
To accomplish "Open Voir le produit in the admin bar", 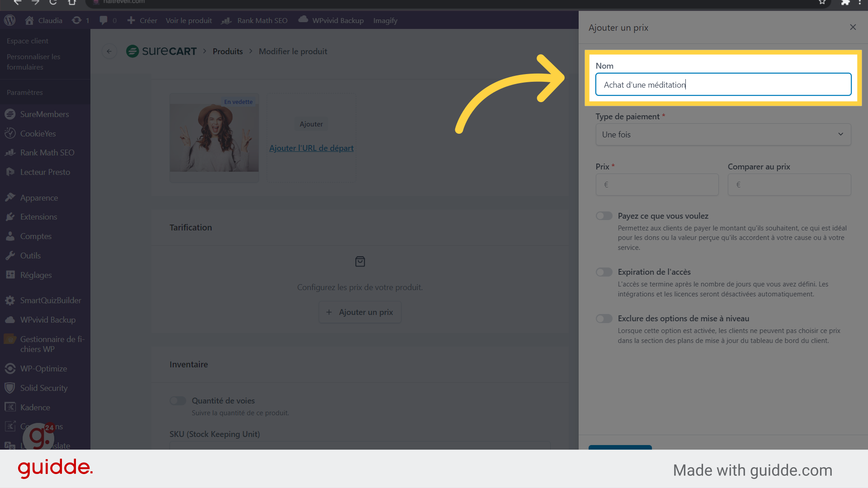I will coord(189,20).
